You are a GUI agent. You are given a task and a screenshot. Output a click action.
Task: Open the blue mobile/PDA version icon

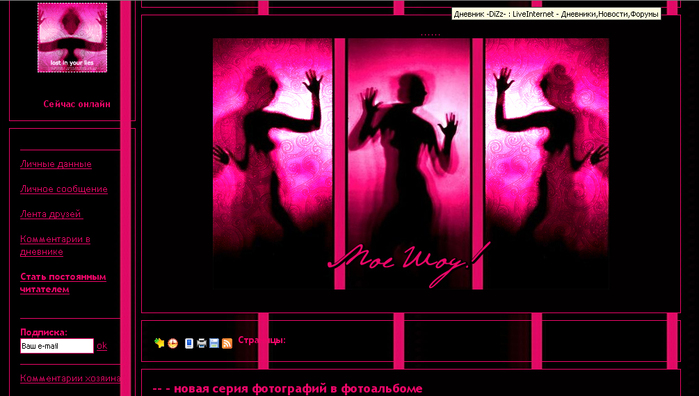(189, 343)
